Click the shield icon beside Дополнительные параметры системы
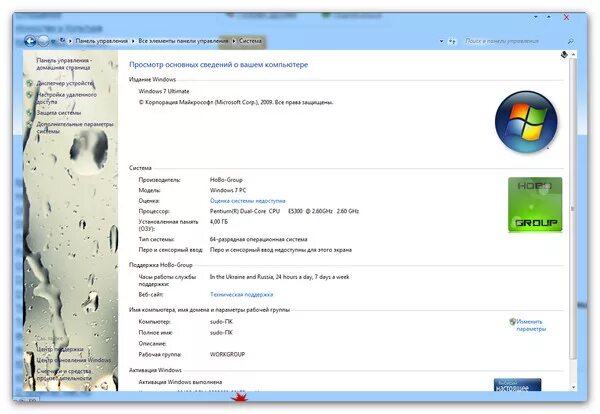 30,124
